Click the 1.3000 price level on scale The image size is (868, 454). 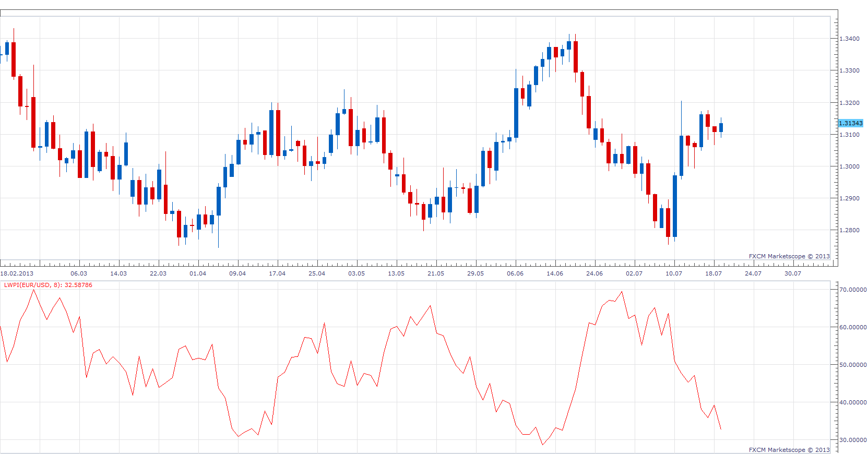tap(849, 166)
